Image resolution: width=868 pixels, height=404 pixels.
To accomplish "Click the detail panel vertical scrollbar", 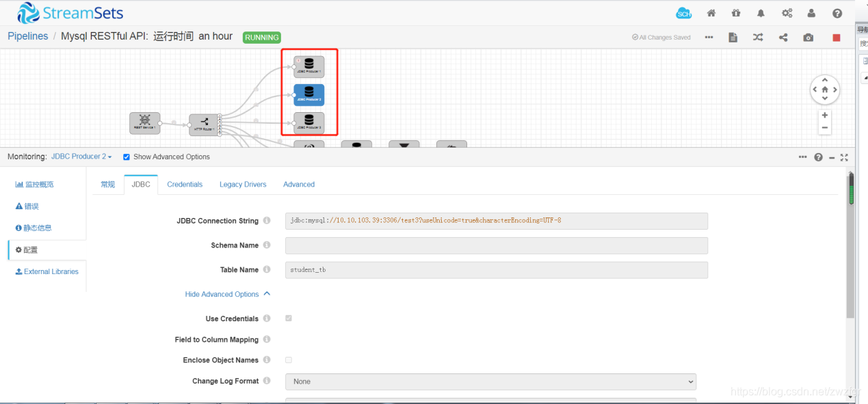I will pyautogui.click(x=851, y=244).
